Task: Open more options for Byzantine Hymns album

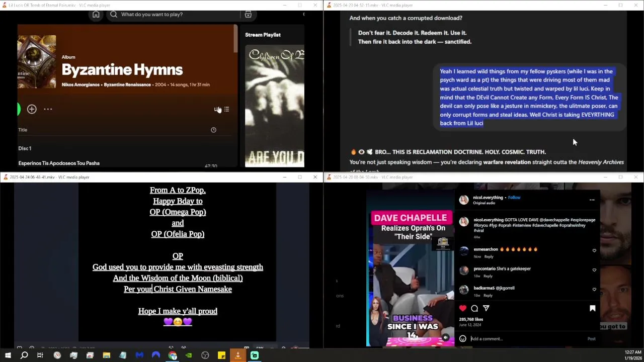Action: click(48, 109)
